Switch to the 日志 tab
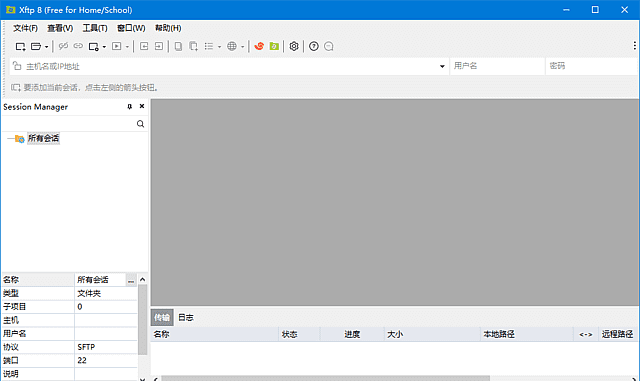This screenshot has width=640, height=381. point(186,317)
